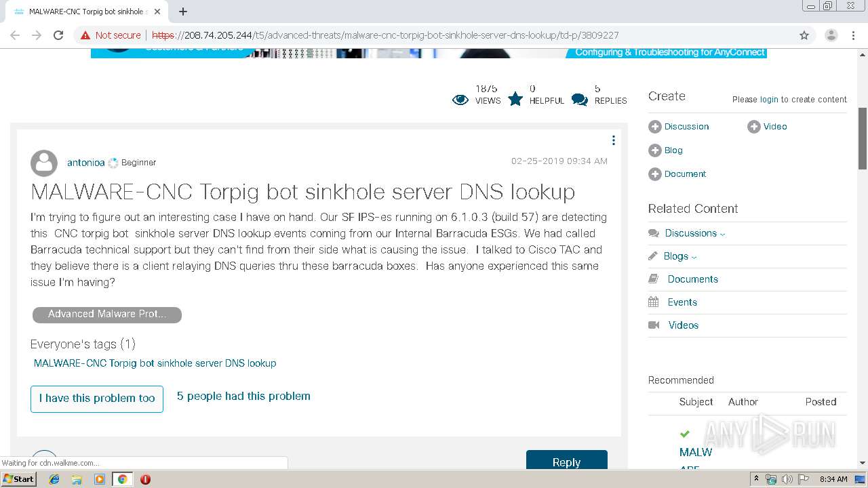
Task: Click the Posted column header
Action: [821, 402]
